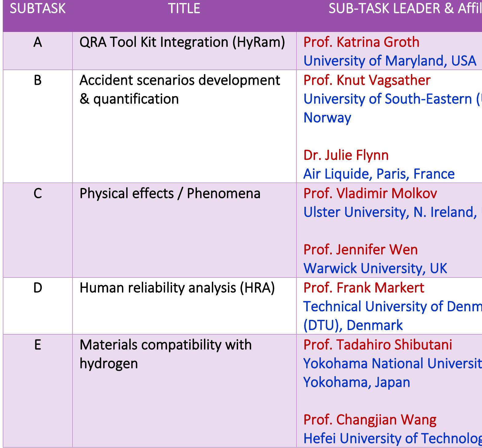Click the Physical effects / Phenomena title
The height and width of the screenshot is (448, 482).
pyautogui.click(x=170, y=194)
